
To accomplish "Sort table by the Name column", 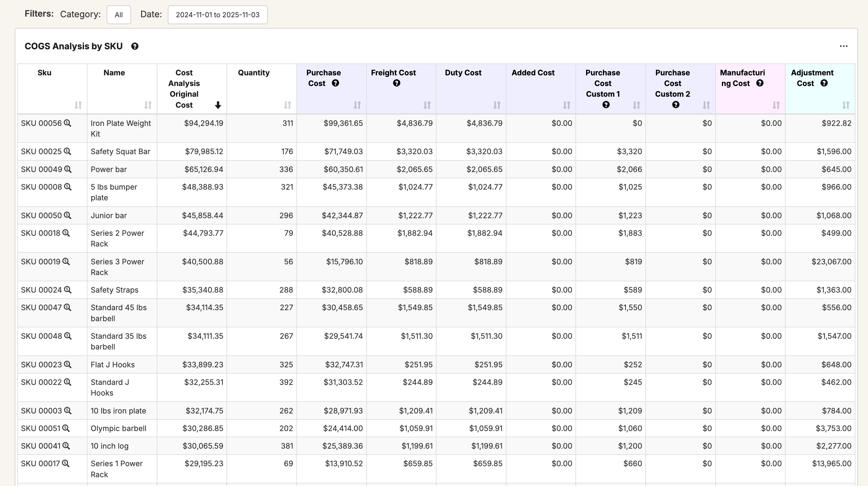I will click(x=148, y=105).
